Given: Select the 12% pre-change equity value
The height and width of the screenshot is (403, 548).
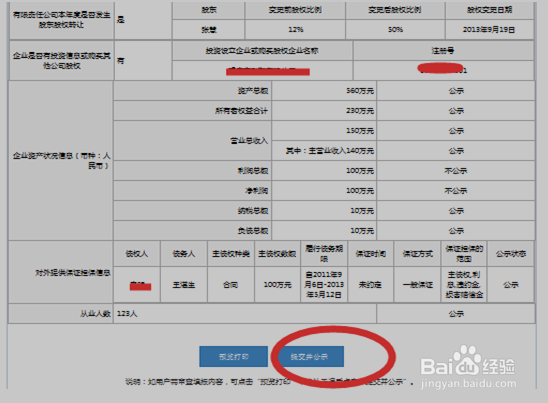Looking at the screenshot, I should click(296, 30).
